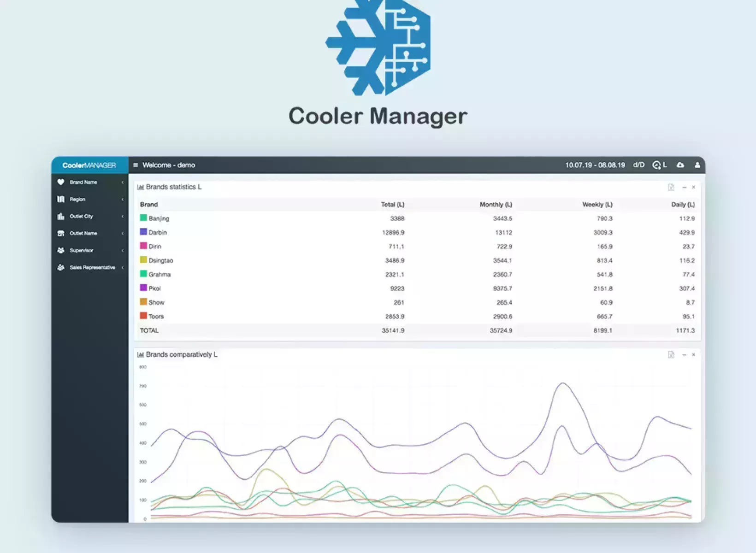This screenshot has height=553, width=756.
Task: Toggle the hamburger sidebar menu button
Action: coord(136,165)
